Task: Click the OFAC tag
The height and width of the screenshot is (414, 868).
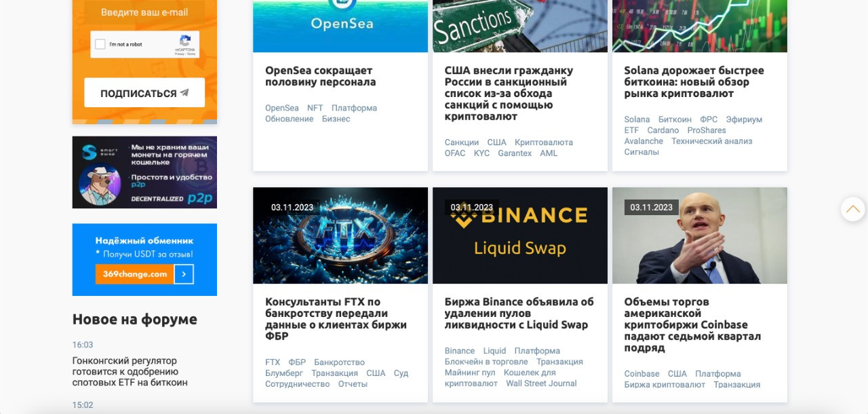Action: pyautogui.click(x=455, y=153)
